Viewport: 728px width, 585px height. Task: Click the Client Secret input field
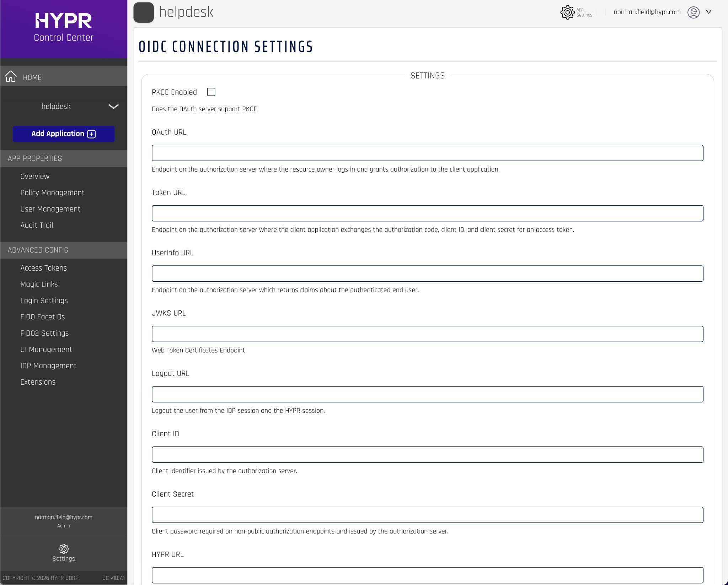pyautogui.click(x=427, y=514)
